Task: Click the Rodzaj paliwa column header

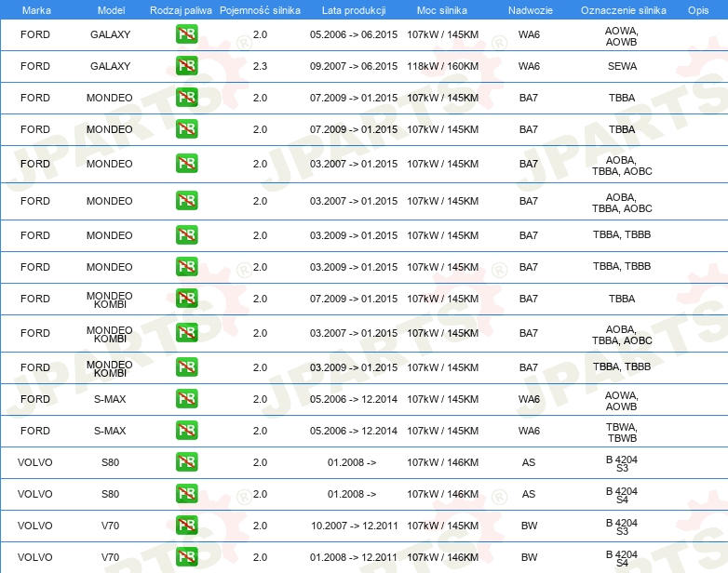Action: pos(181,10)
